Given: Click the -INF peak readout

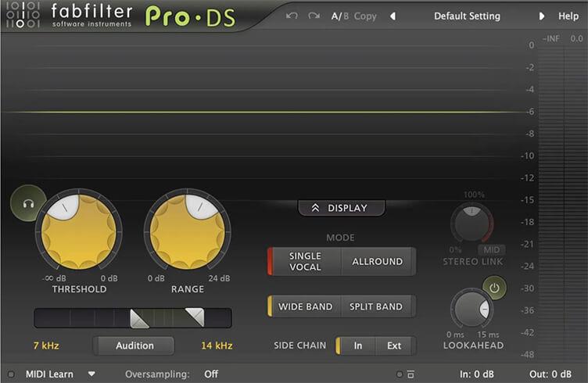Looking at the screenshot, I should [x=551, y=38].
